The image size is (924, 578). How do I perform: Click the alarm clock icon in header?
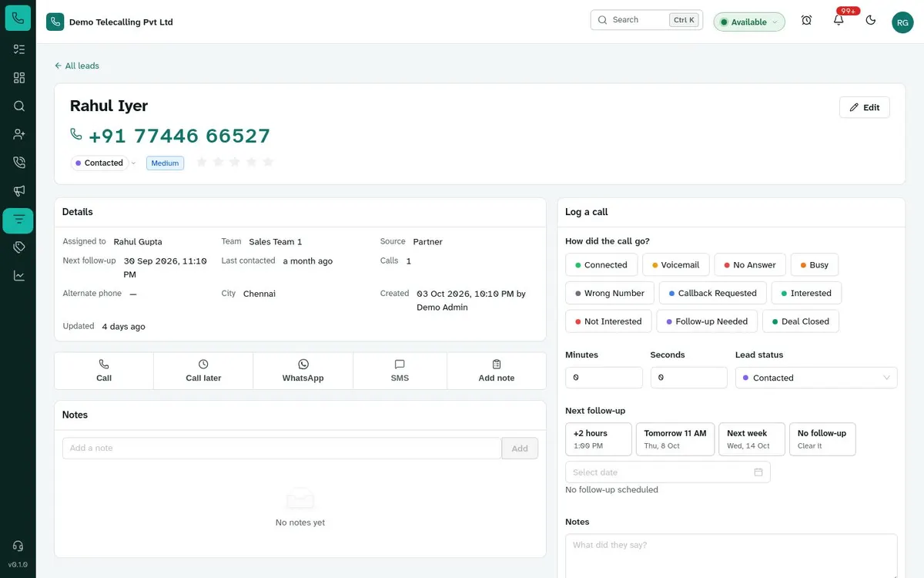(x=806, y=21)
